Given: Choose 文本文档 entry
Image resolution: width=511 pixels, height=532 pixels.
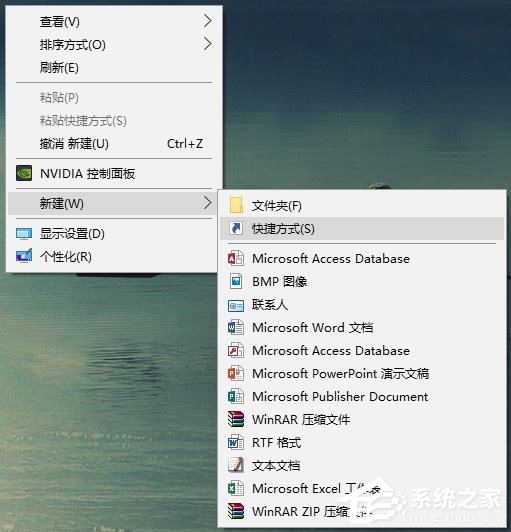Looking at the screenshot, I should click(x=362, y=466).
